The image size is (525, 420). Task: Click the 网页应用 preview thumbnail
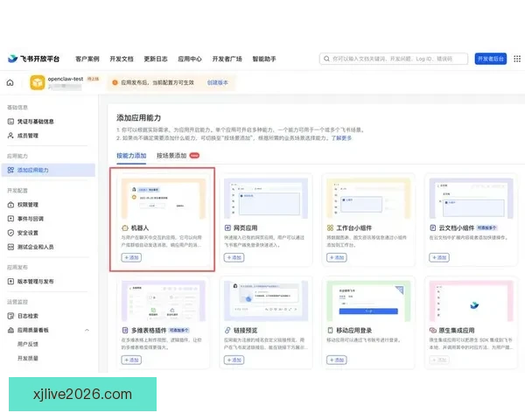pyautogui.click(x=266, y=199)
